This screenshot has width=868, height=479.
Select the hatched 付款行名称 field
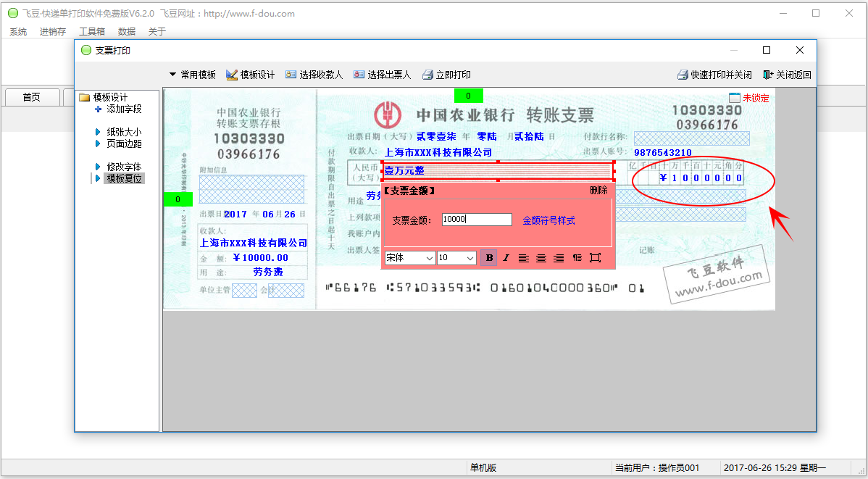tap(691, 138)
